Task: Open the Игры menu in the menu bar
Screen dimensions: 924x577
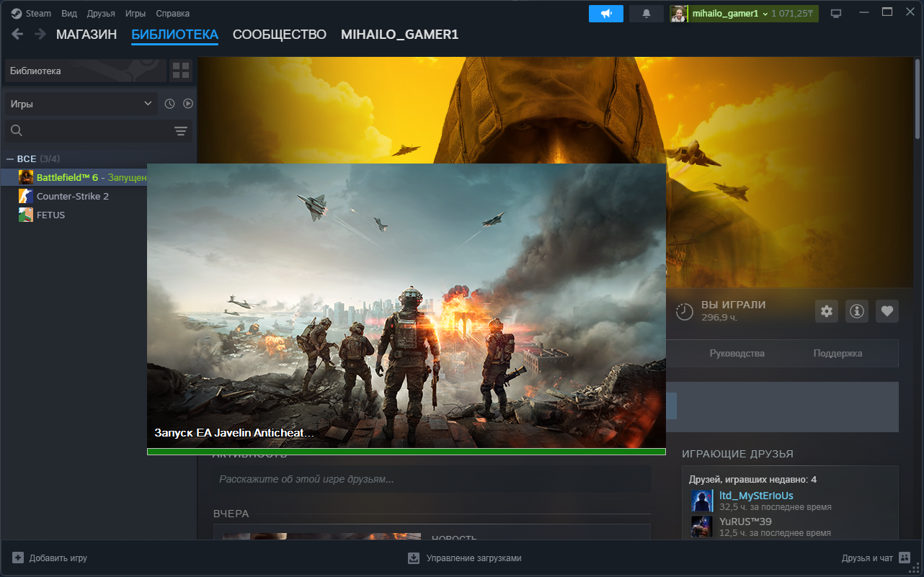Action: 136,14
